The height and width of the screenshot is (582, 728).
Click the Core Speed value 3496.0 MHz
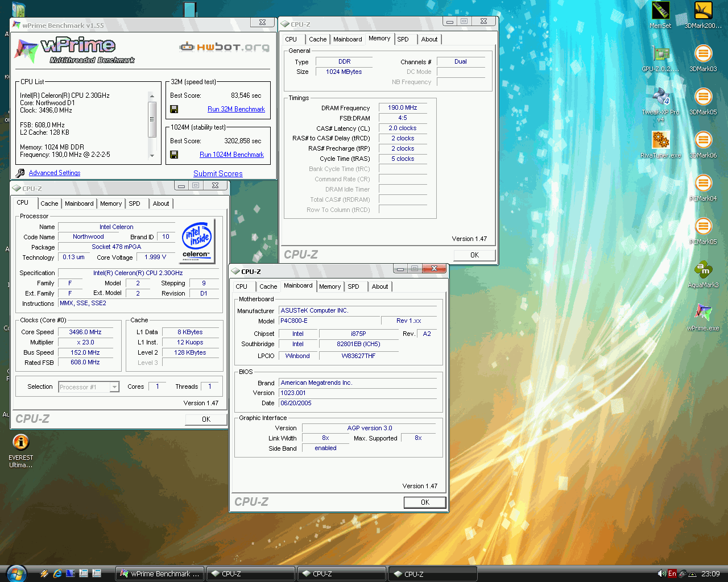pyautogui.click(x=85, y=332)
